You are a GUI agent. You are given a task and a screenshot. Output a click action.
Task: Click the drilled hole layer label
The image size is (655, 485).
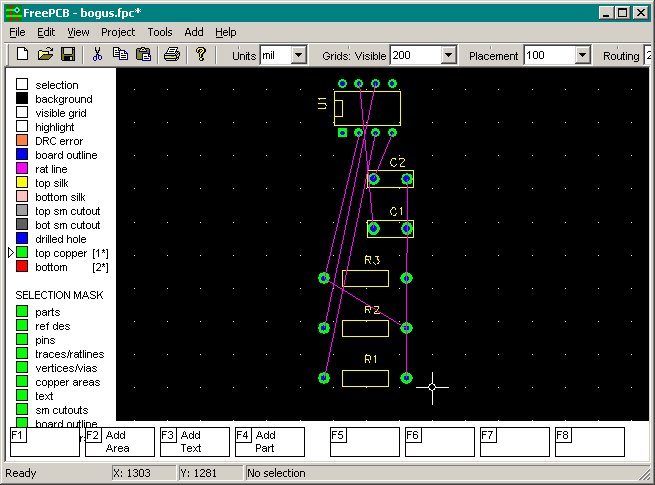coord(61,239)
